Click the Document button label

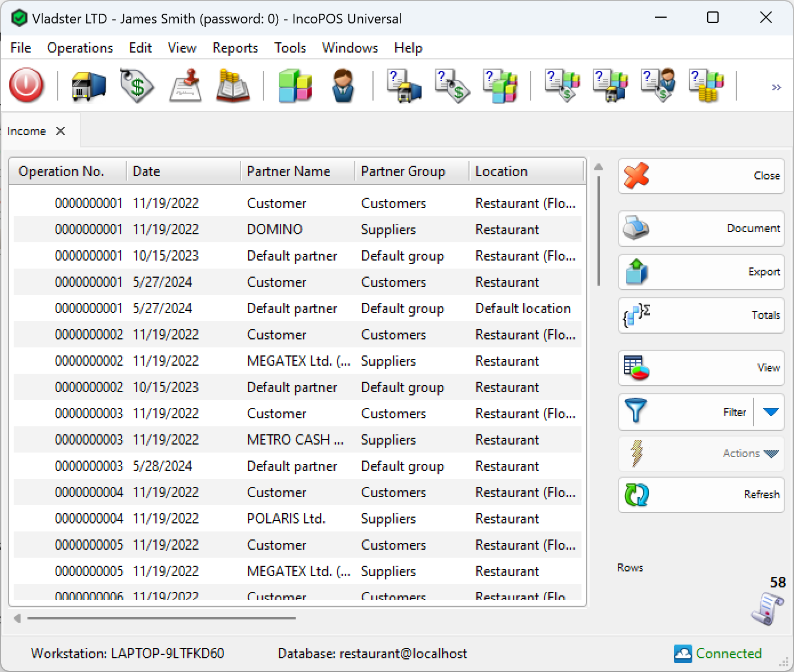point(753,228)
